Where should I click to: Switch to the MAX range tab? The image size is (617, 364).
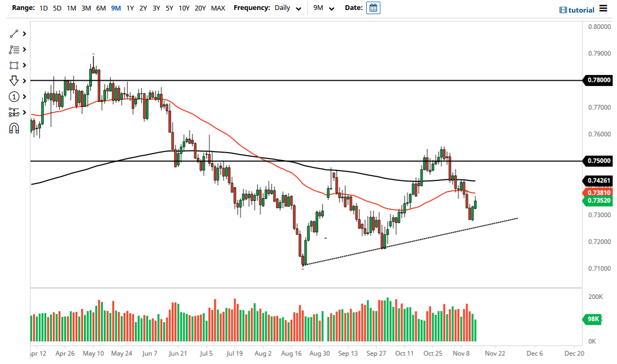[x=218, y=8]
